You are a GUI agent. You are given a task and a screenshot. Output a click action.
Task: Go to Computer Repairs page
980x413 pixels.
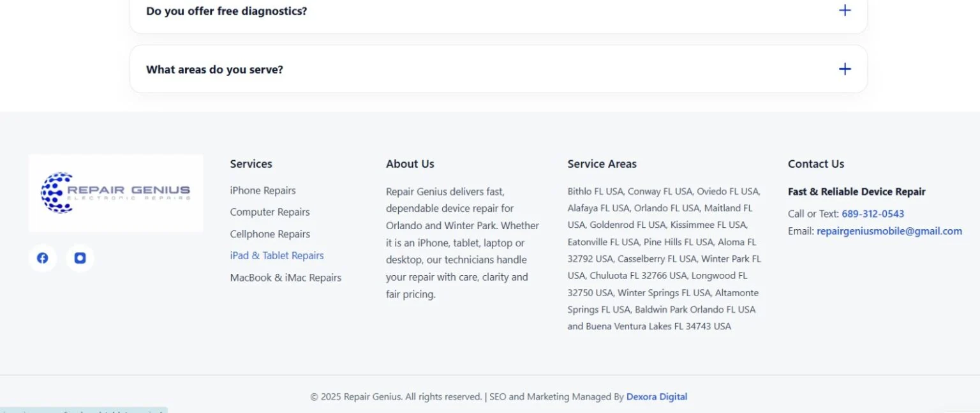pos(270,212)
